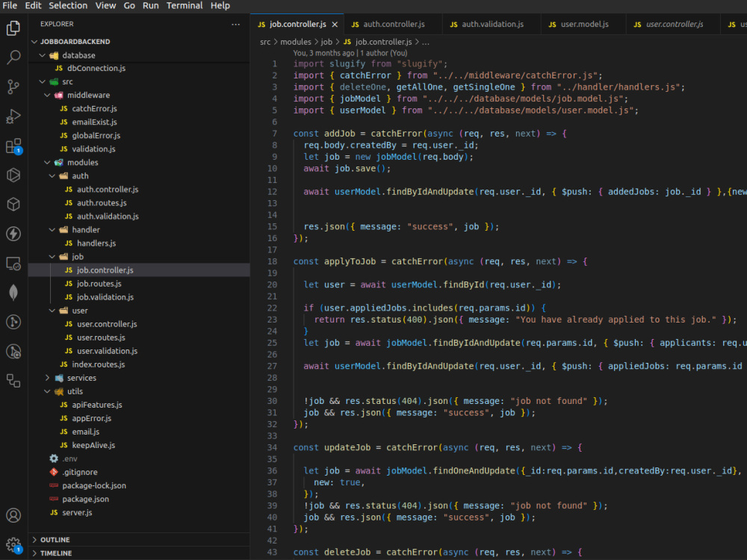Open the cube package icon view
Viewport: 747px width, 560px height.
point(13,205)
